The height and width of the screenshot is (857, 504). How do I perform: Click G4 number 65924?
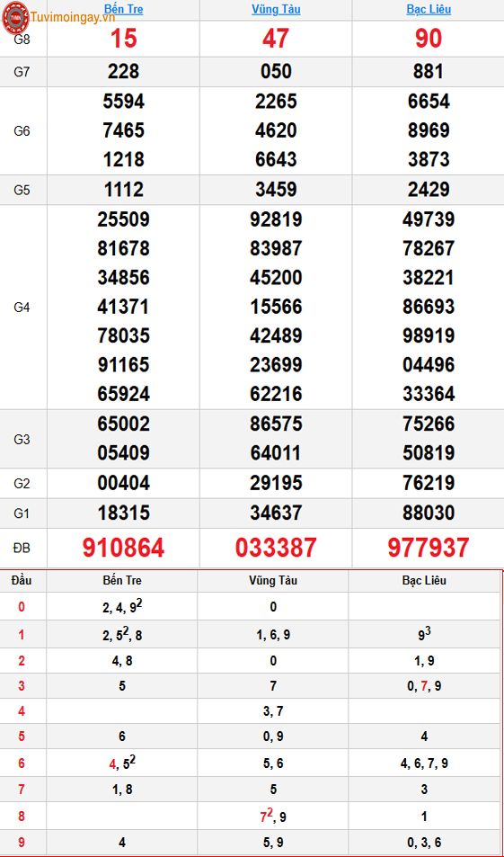click(123, 394)
